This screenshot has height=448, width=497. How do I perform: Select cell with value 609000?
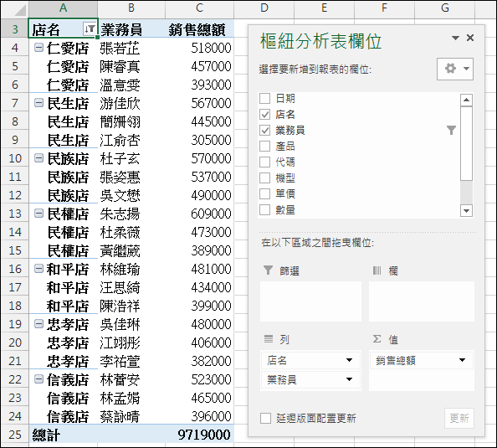[x=199, y=214]
